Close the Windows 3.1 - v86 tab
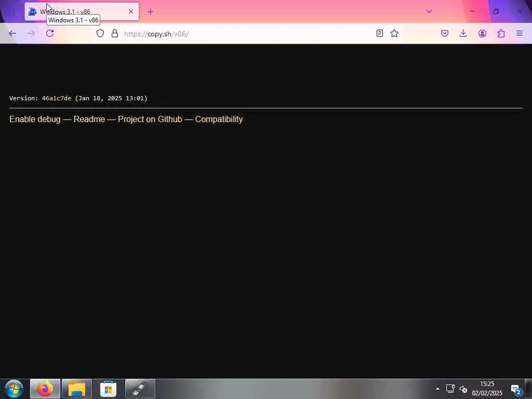Image resolution: width=532 pixels, height=399 pixels. [x=131, y=11]
